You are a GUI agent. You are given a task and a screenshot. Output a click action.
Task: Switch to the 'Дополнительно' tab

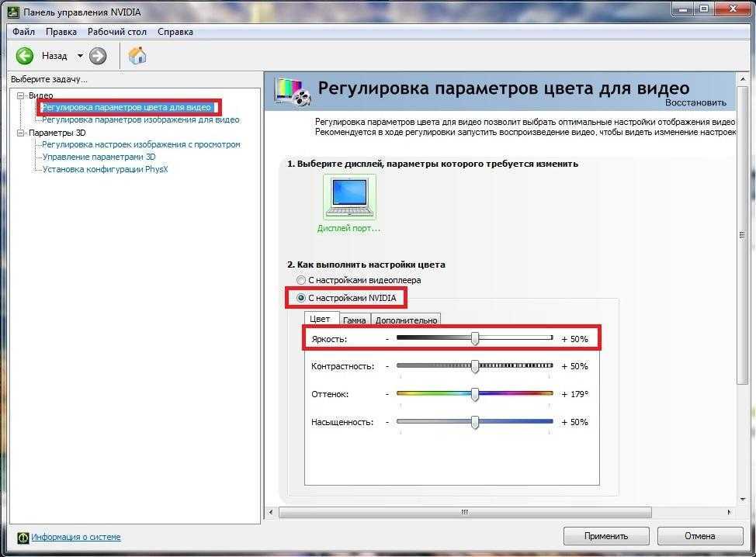click(406, 320)
